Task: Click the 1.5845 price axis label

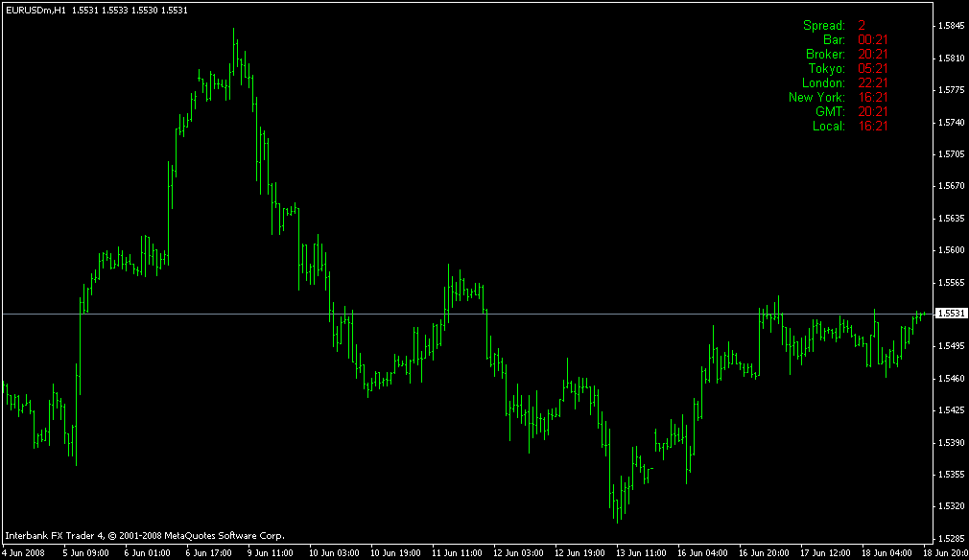Action: (951, 26)
